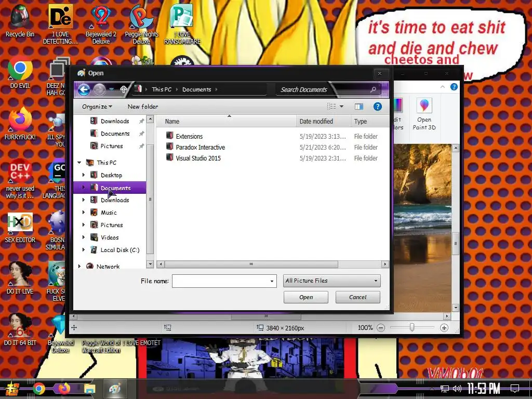
Task: Go up one folder level arrow
Action: (124, 89)
